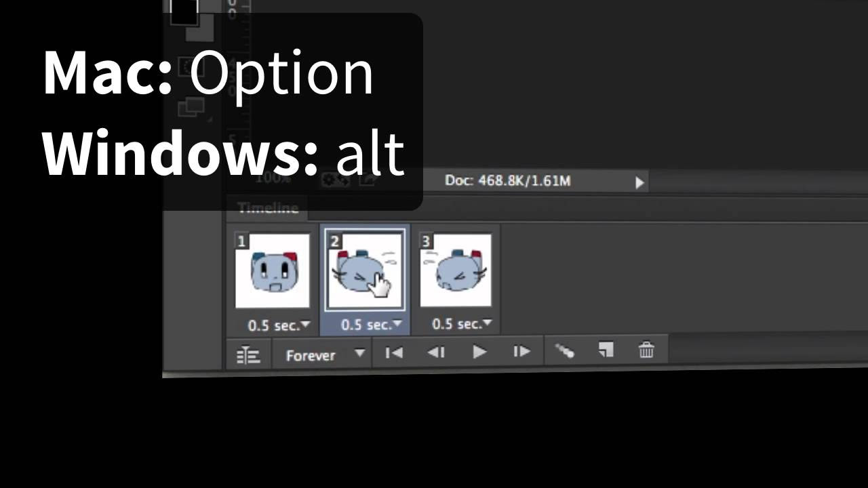This screenshot has width=868, height=488.
Task: Go to previous frame
Action: pos(436,352)
